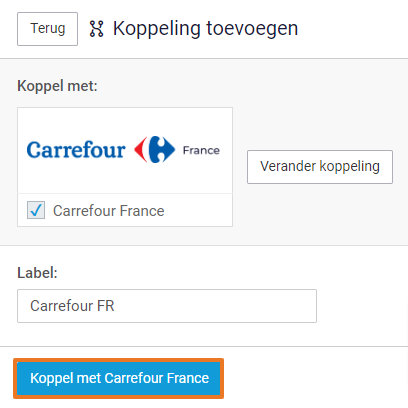This screenshot has height=408, width=408.
Task: Focus the Label input field
Action: click(167, 306)
